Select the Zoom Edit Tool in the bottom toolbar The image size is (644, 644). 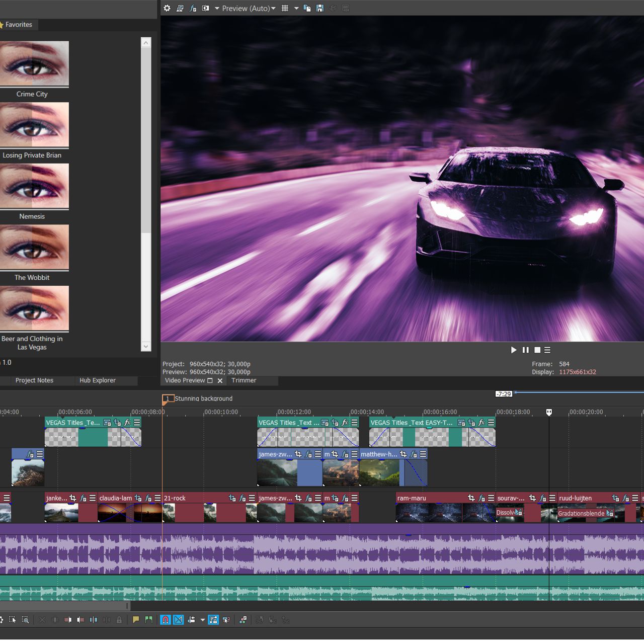click(x=25, y=619)
